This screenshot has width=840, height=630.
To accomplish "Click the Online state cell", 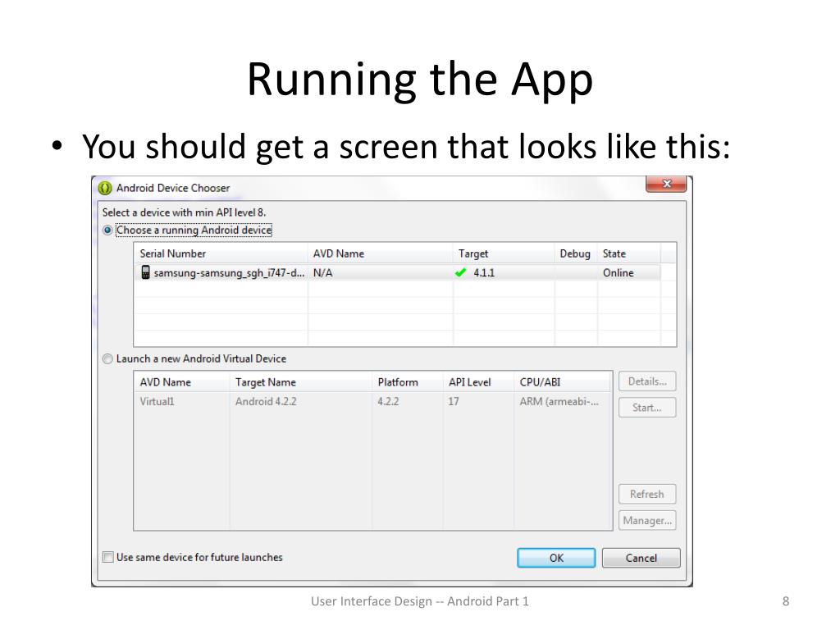I will click(x=619, y=272).
